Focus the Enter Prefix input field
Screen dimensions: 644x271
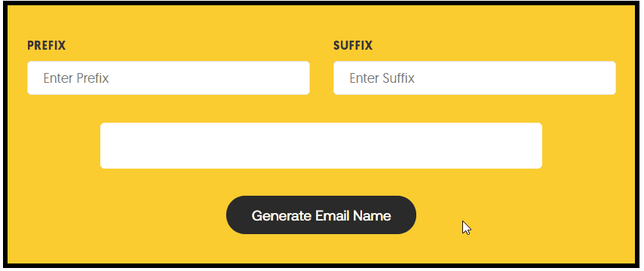(x=168, y=78)
